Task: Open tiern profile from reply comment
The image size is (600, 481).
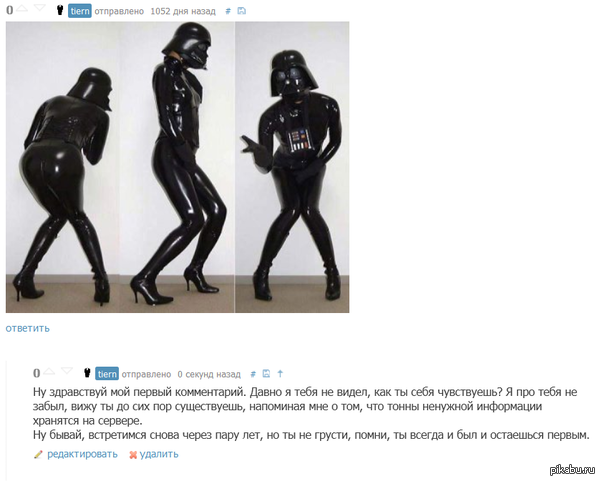Action: pyautogui.click(x=107, y=374)
